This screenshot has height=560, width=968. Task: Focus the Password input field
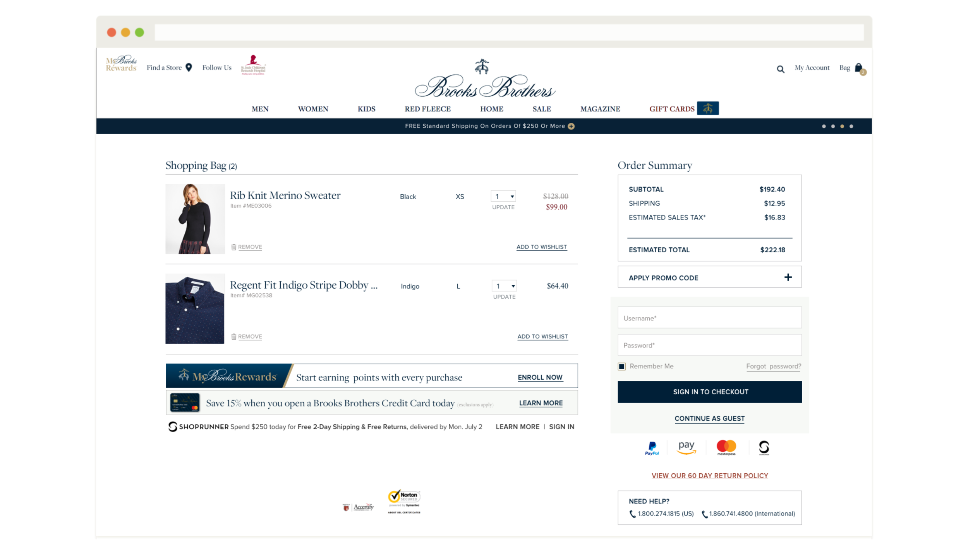pyautogui.click(x=709, y=345)
